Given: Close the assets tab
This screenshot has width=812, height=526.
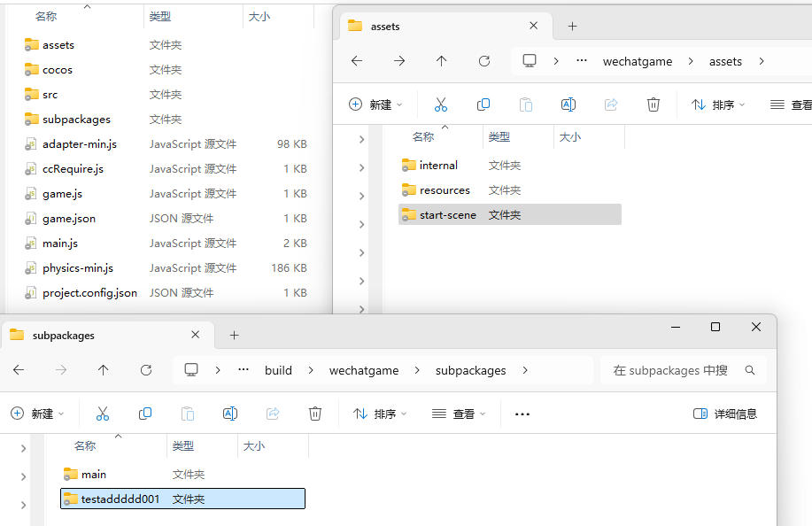Looking at the screenshot, I should point(533,26).
